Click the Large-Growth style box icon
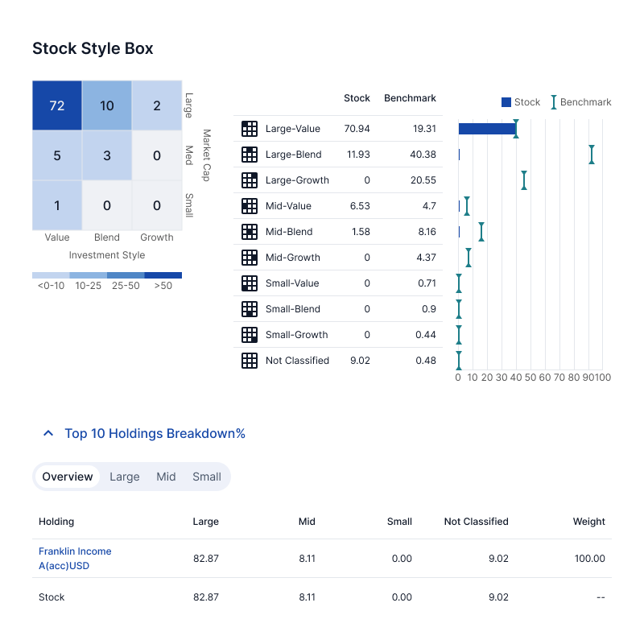This screenshot has width=644, height=644. [x=250, y=180]
